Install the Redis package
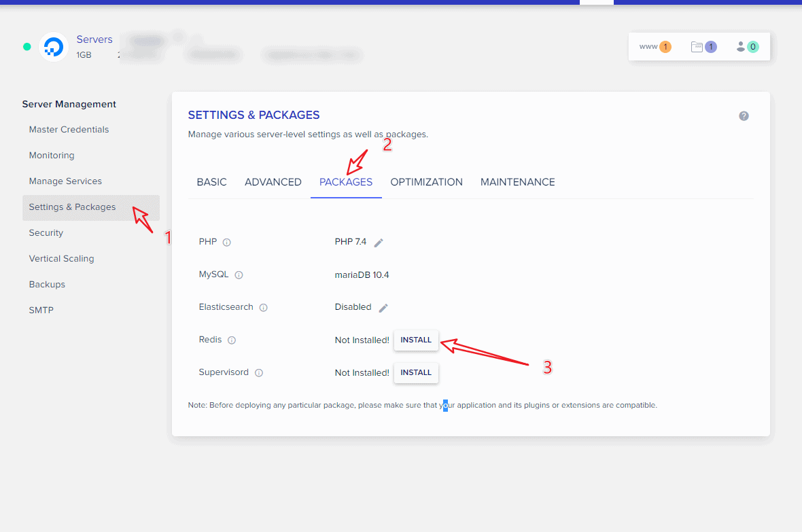Viewport: 802px width, 532px height. tap(416, 340)
